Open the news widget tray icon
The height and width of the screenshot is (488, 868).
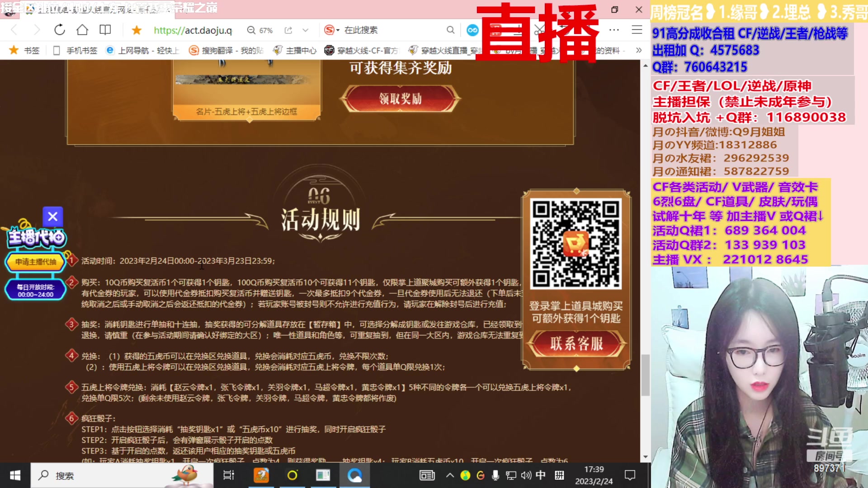[x=427, y=475]
